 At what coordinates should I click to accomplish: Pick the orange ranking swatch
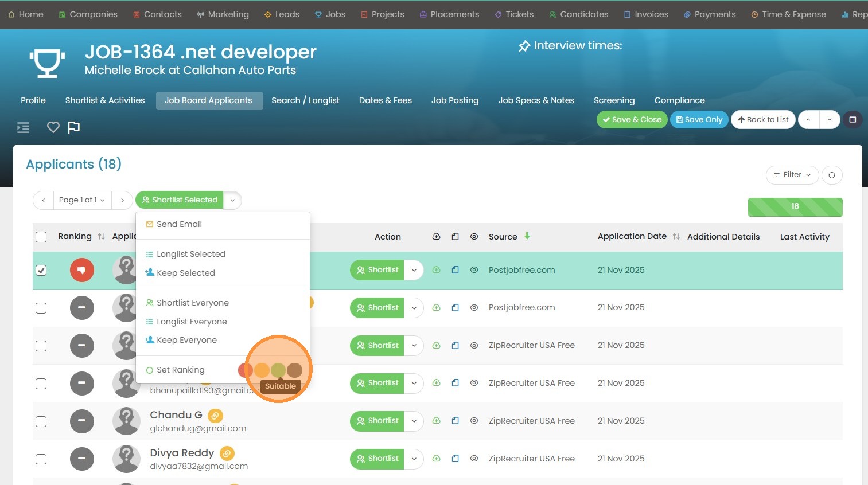point(262,370)
